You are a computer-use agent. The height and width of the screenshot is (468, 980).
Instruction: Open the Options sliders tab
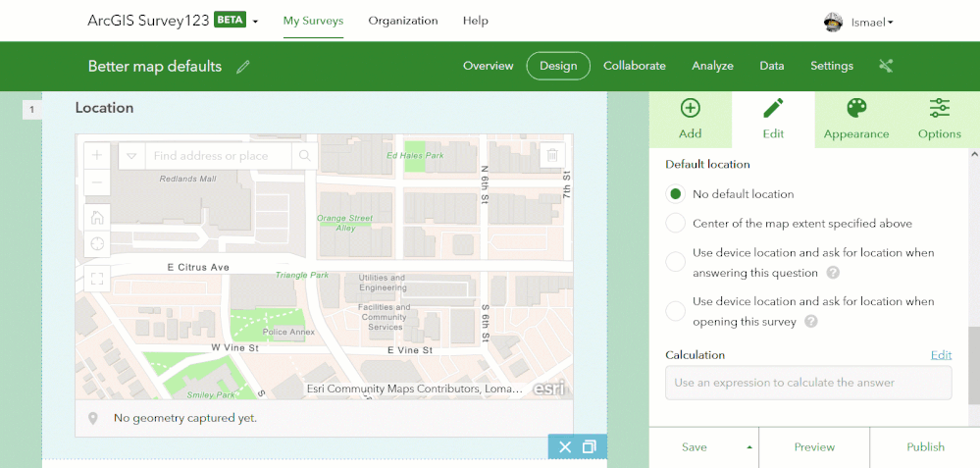940,120
